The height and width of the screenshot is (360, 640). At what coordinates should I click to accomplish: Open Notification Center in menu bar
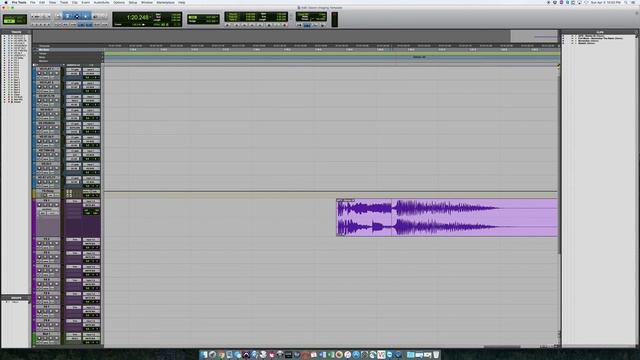[633, 2]
